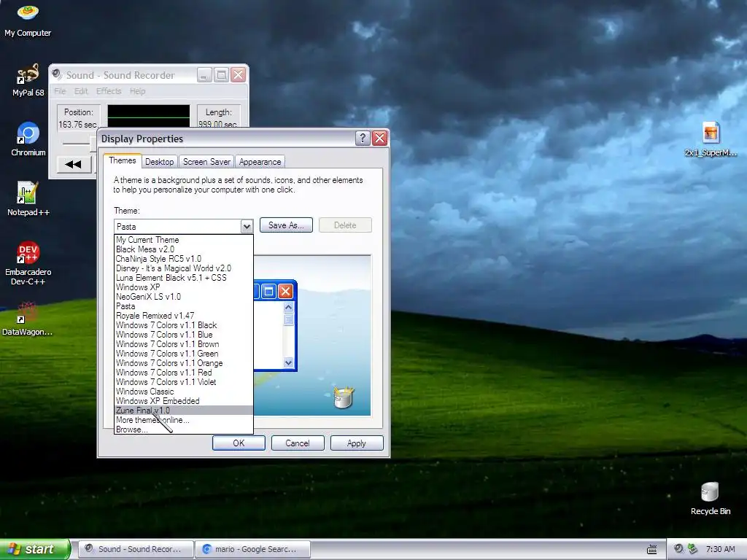Select Windows 7 Colors v1.1 Orange
Image resolution: width=747 pixels, height=560 pixels.
[x=183, y=363]
